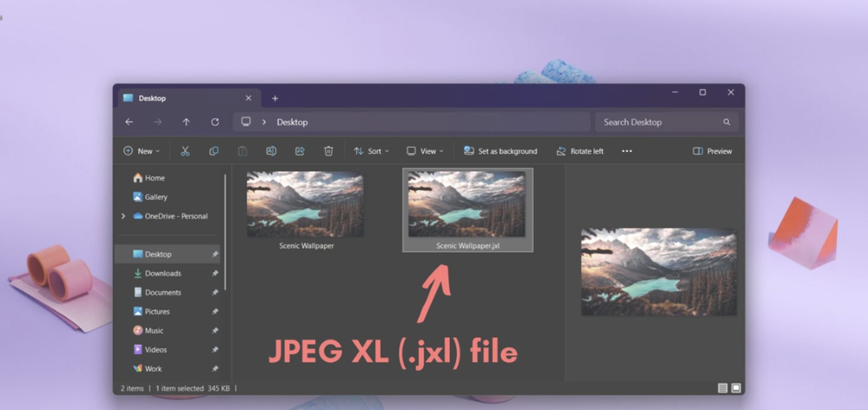Select the Scenic Wallpaper file thumbnail
This screenshot has height=410, width=868.
[305, 204]
